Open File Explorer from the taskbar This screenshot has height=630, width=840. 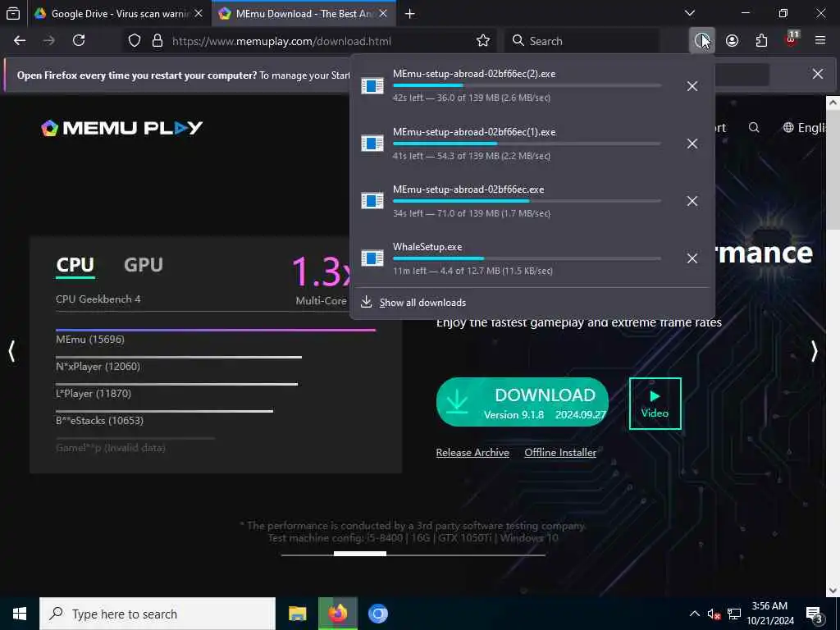point(297,614)
